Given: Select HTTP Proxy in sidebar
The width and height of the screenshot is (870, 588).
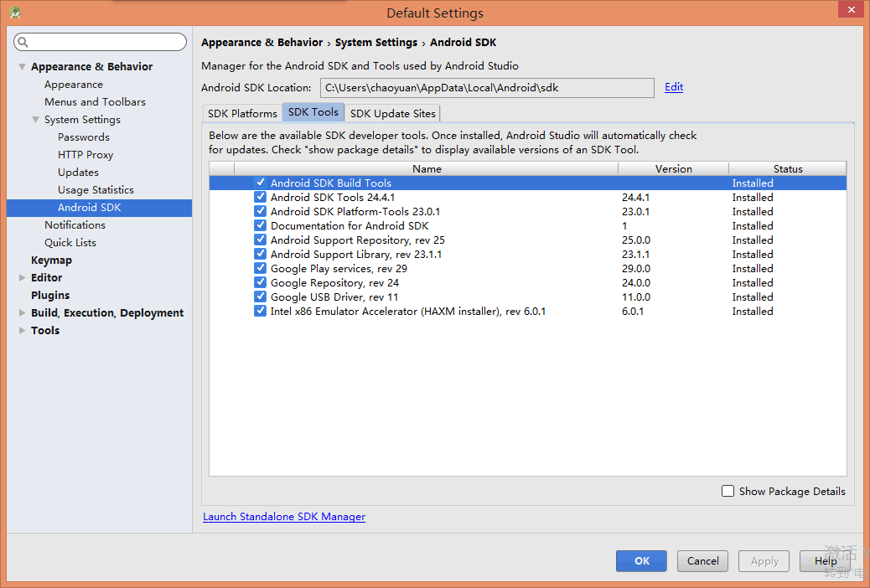Looking at the screenshot, I should [x=85, y=155].
